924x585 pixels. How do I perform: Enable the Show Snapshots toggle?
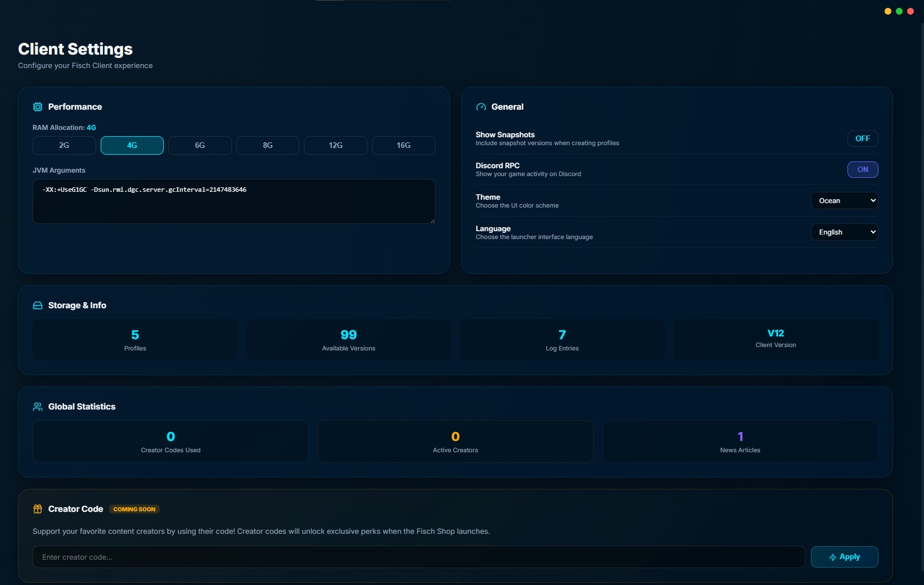tap(863, 138)
